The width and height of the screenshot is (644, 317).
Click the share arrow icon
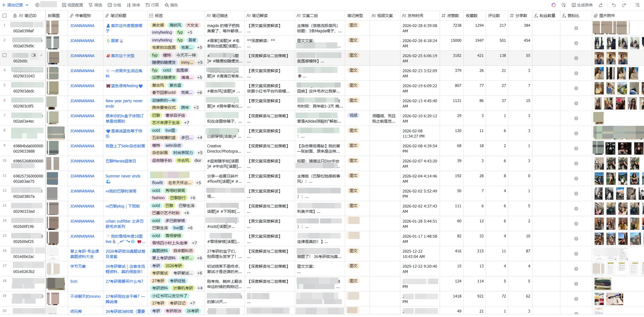point(601,5)
